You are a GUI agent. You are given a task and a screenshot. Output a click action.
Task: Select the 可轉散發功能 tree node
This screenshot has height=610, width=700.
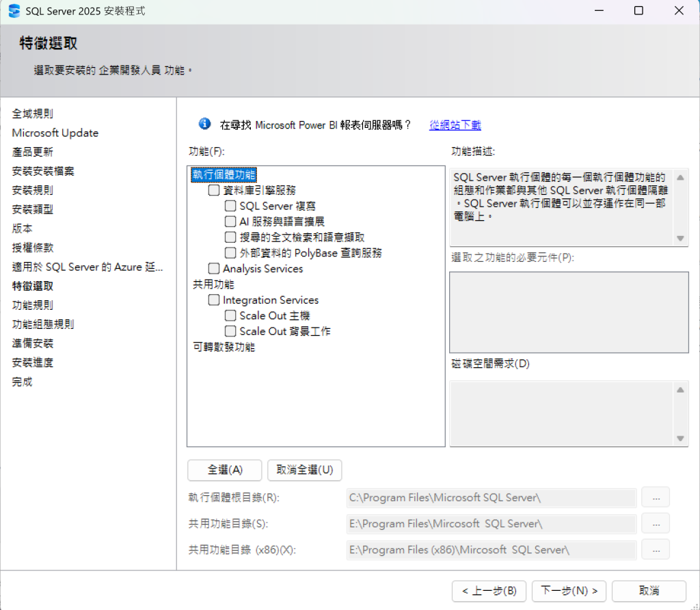(x=224, y=347)
